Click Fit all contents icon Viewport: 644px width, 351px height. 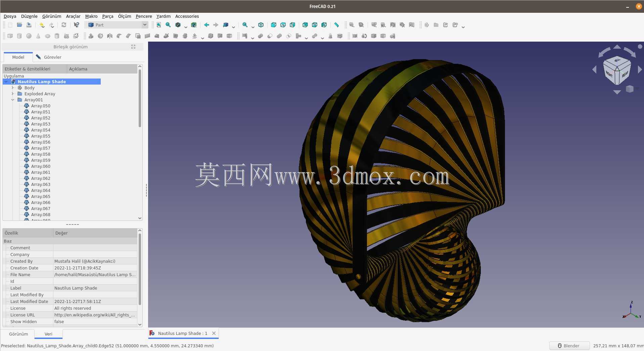point(159,25)
